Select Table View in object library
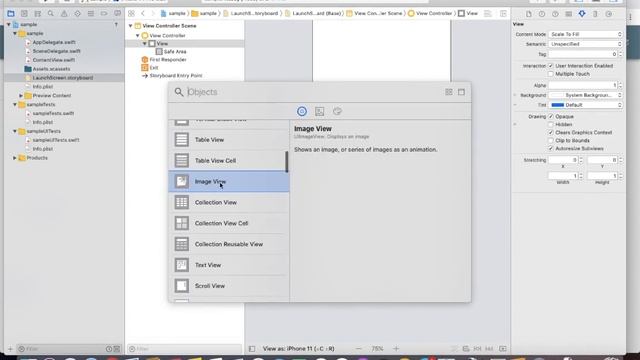Viewport: 640px width, 360px height. (x=229, y=140)
